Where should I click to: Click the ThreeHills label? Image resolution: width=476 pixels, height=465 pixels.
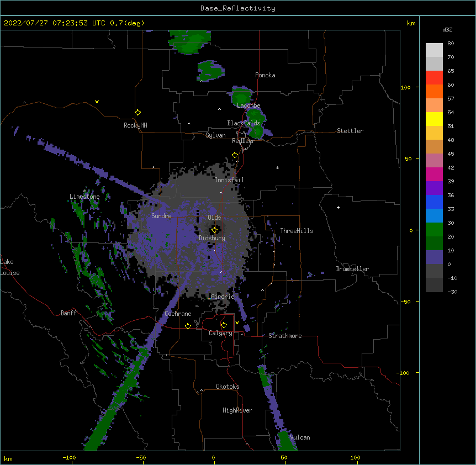[297, 231]
